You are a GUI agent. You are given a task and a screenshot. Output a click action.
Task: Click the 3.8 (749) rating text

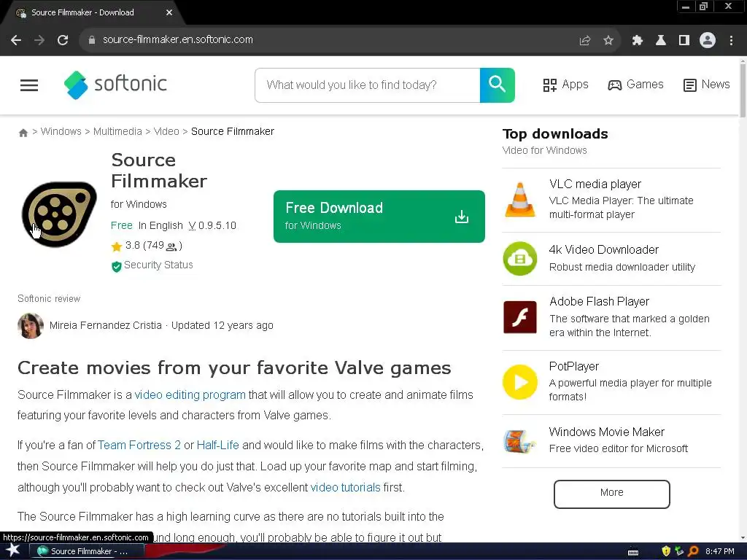[x=153, y=246]
